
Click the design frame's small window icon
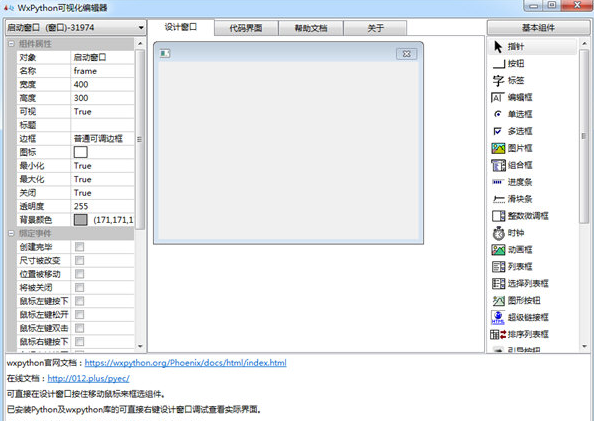(165, 53)
